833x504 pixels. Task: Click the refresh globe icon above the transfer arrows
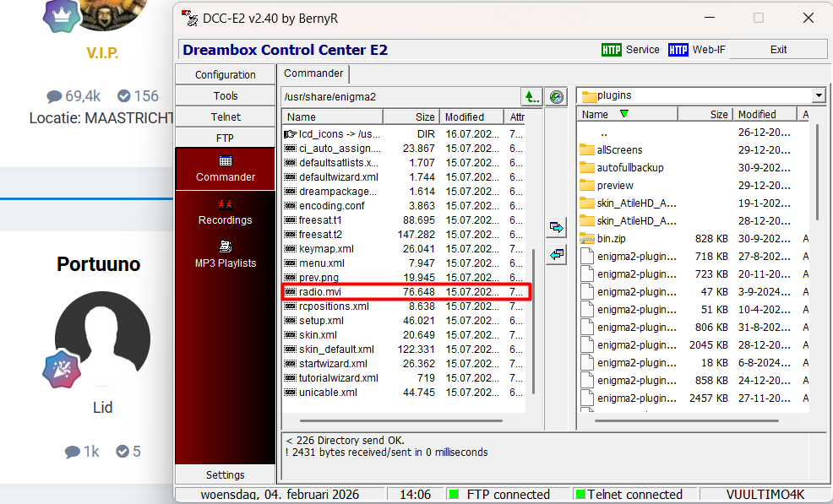(556, 97)
